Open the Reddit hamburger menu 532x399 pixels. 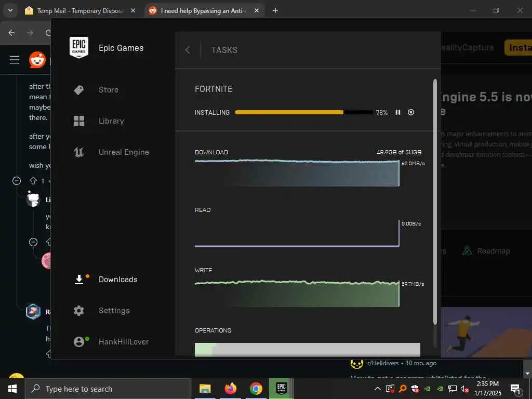pos(14,60)
